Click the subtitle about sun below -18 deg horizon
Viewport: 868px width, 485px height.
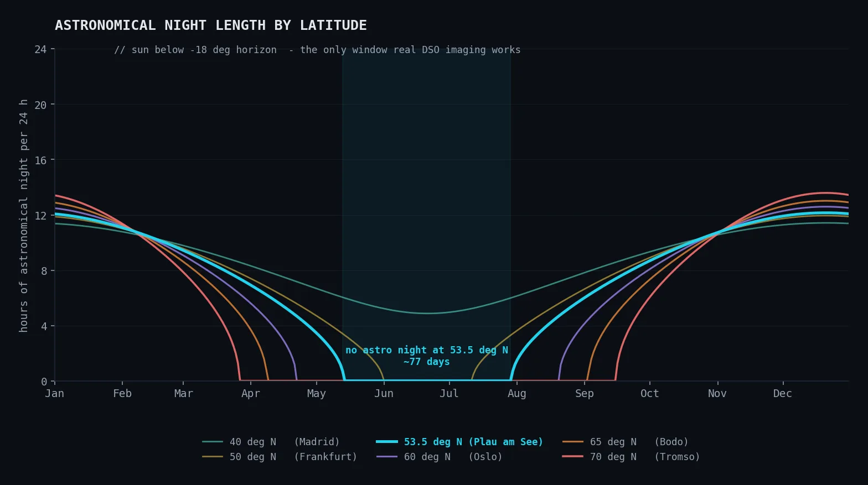317,50
